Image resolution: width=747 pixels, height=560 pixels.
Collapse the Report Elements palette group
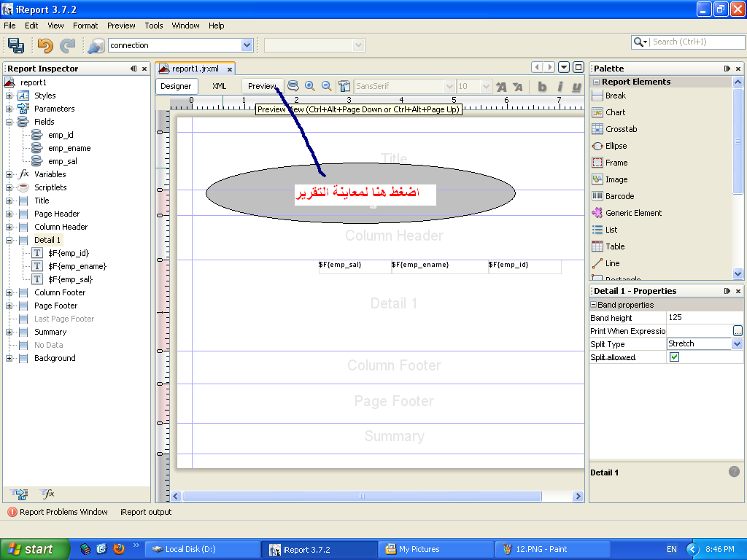[596, 82]
